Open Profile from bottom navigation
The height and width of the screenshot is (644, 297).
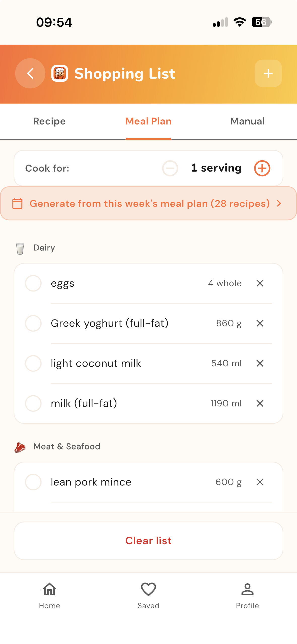[x=247, y=596]
